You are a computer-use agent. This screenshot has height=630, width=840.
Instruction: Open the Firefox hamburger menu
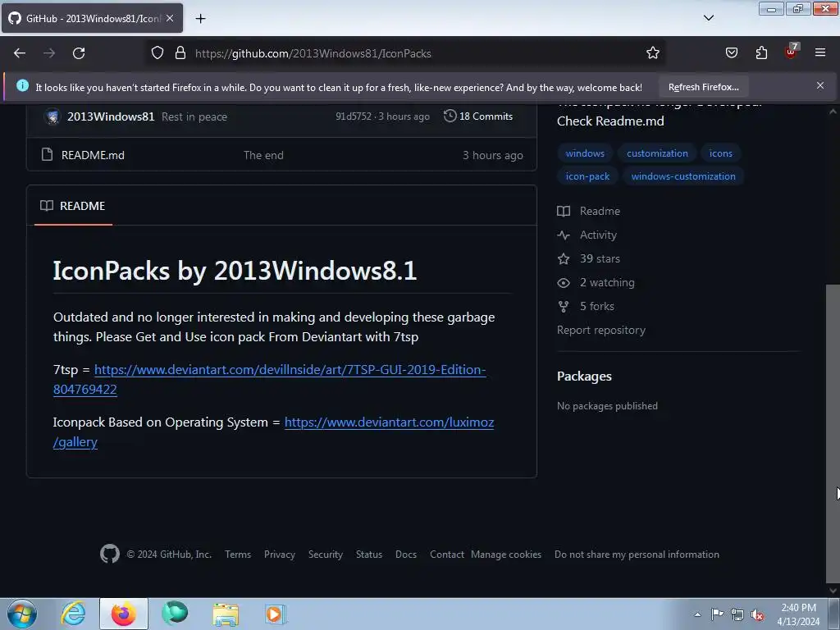click(820, 52)
